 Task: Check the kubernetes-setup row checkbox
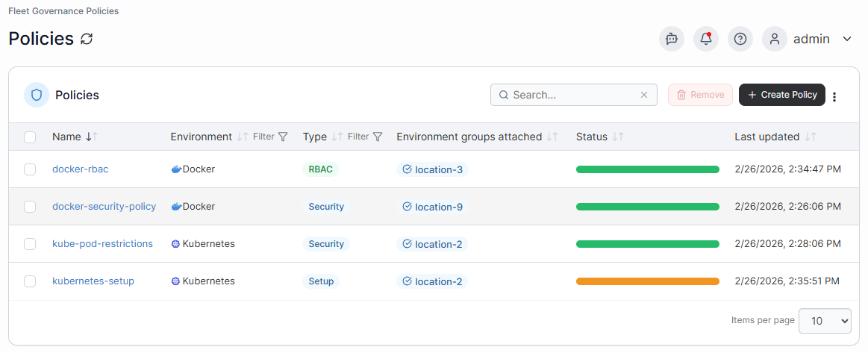[30, 281]
